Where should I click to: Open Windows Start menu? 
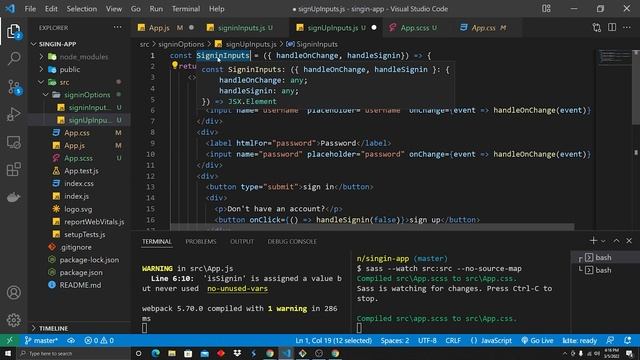(x=8, y=353)
